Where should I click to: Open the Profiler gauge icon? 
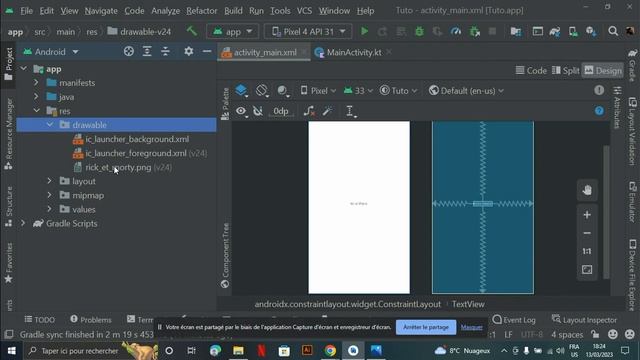[x=456, y=31]
